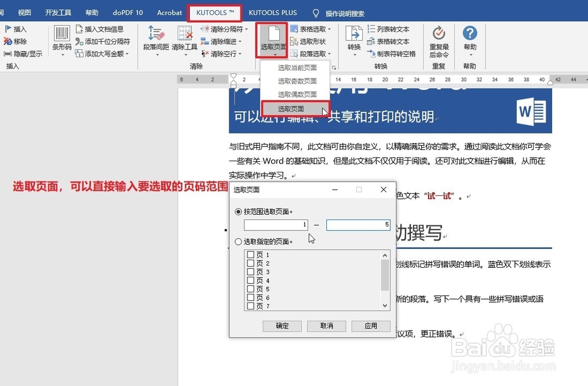
Task: Click the 应用 (Apply) button
Action: pos(370,326)
